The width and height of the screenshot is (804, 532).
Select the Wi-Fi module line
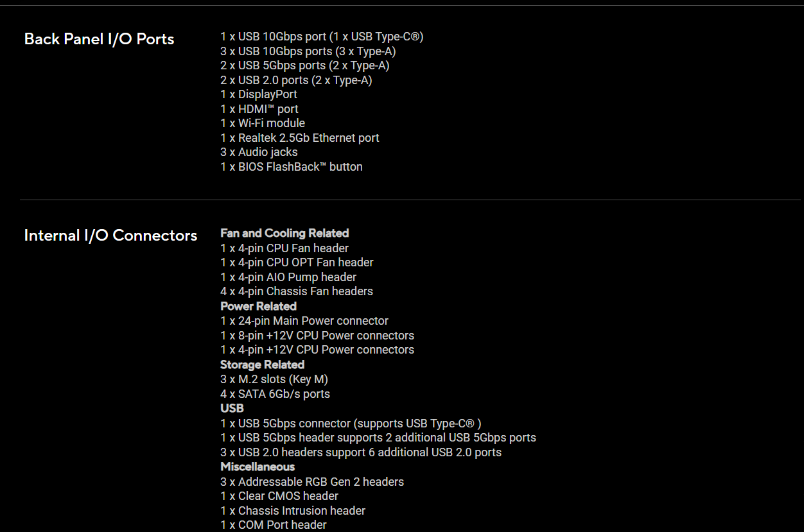click(263, 123)
